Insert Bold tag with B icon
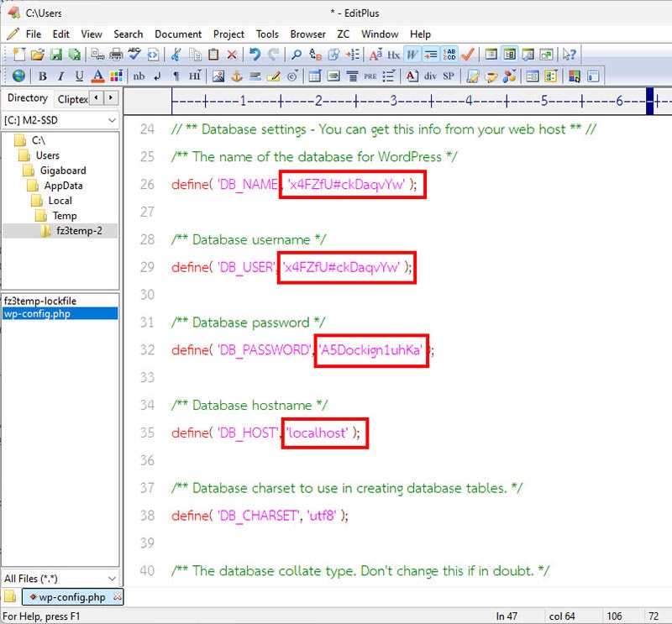 click(x=43, y=76)
